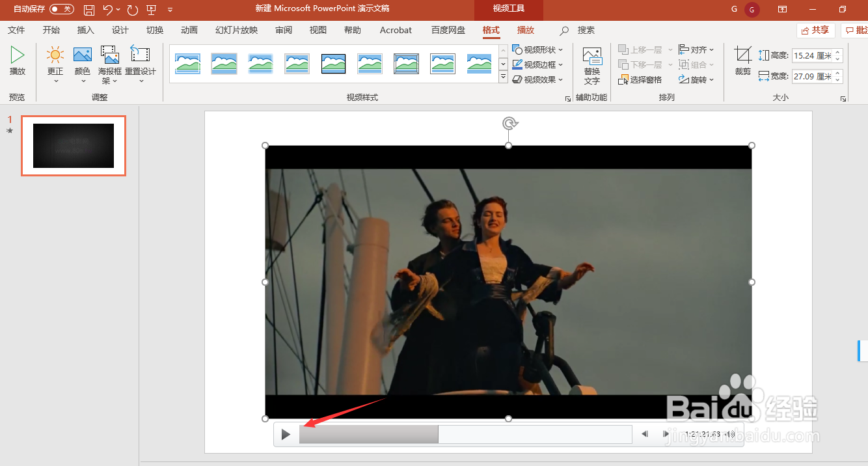Click the video progress bar

466,434
